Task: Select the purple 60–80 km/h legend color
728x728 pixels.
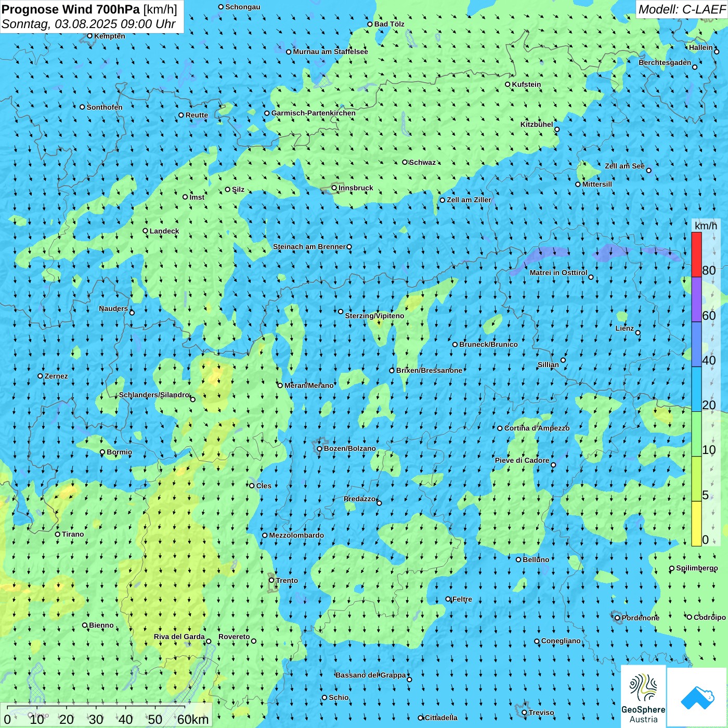Action: [696, 300]
